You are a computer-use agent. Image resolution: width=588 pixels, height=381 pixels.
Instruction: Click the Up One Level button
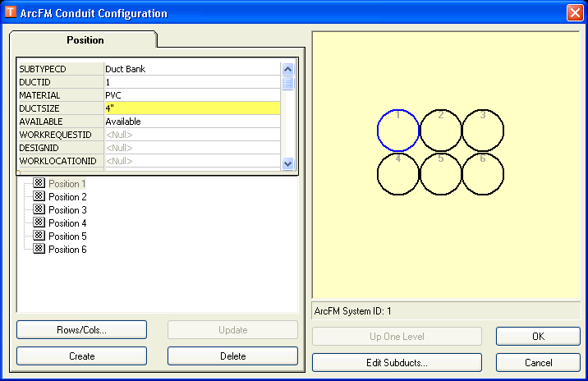pyautogui.click(x=397, y=337)
